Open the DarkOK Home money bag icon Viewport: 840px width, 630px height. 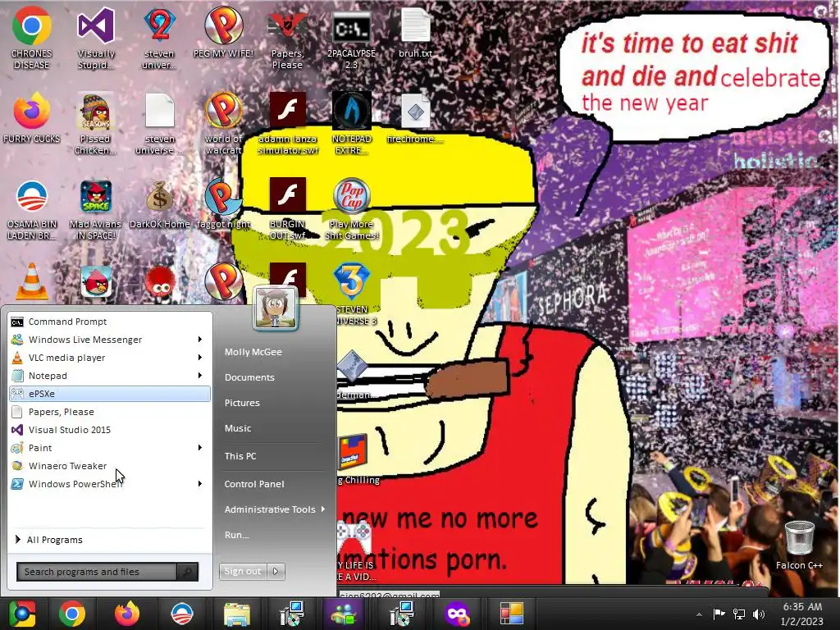(x=160, y=203)
